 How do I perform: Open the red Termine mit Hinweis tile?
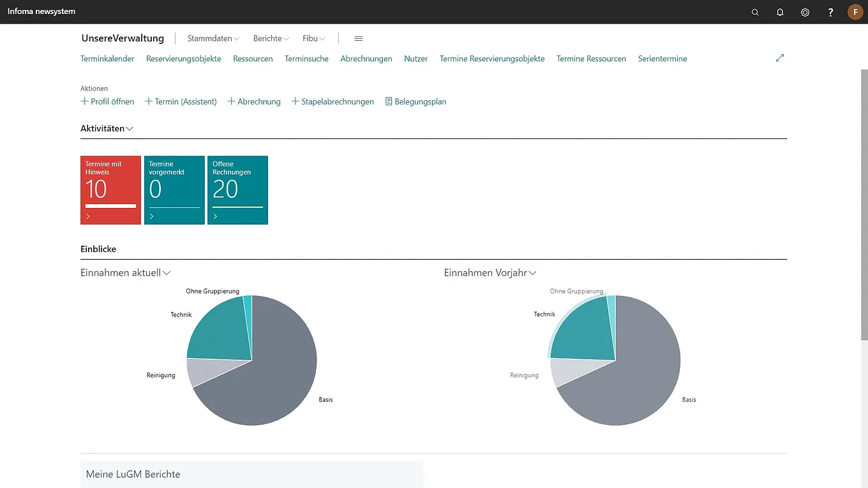110,190
